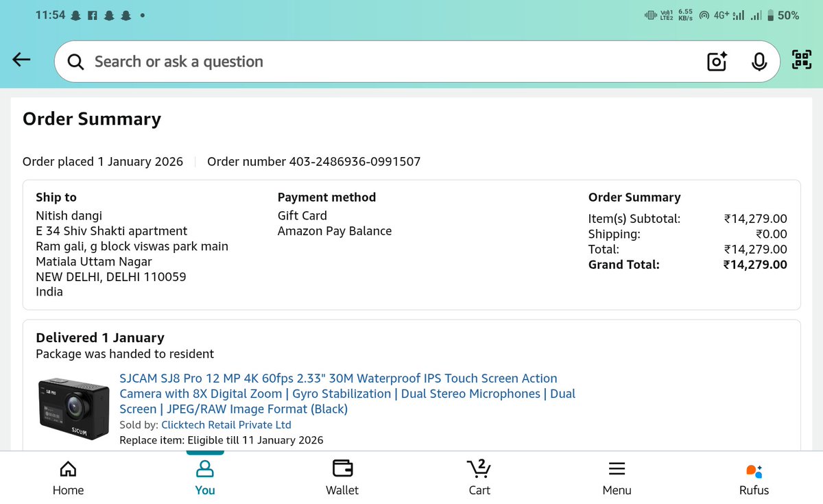Image resolution: width=823 pixels, height=504 pixels.
Task: Tap 'Order placed 1 January 2026'
Action: pyautogui.click(x=103, y=162)
